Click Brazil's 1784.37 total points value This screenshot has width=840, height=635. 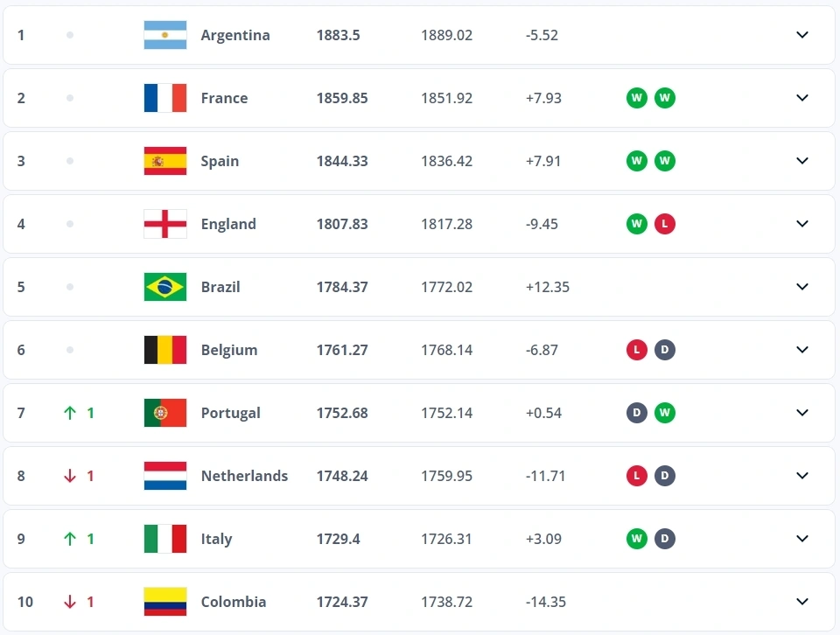coord(342,287)
